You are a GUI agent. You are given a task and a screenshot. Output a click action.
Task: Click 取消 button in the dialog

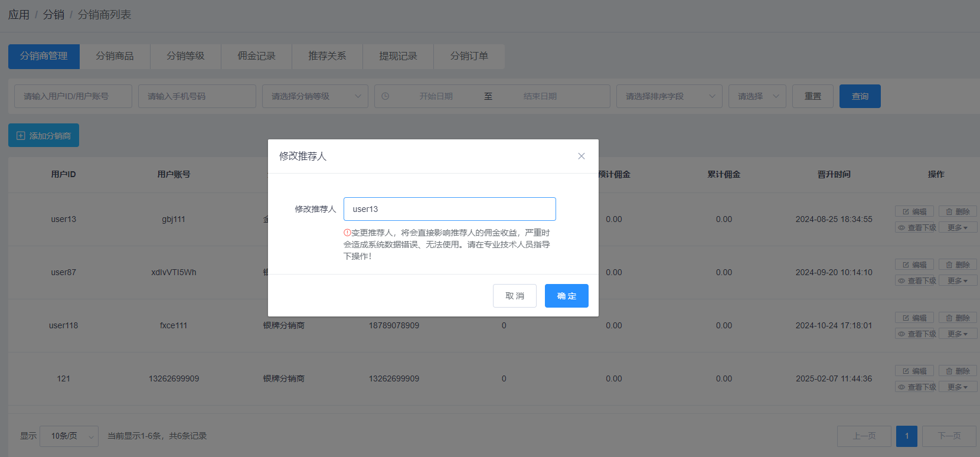coord(514,296)
